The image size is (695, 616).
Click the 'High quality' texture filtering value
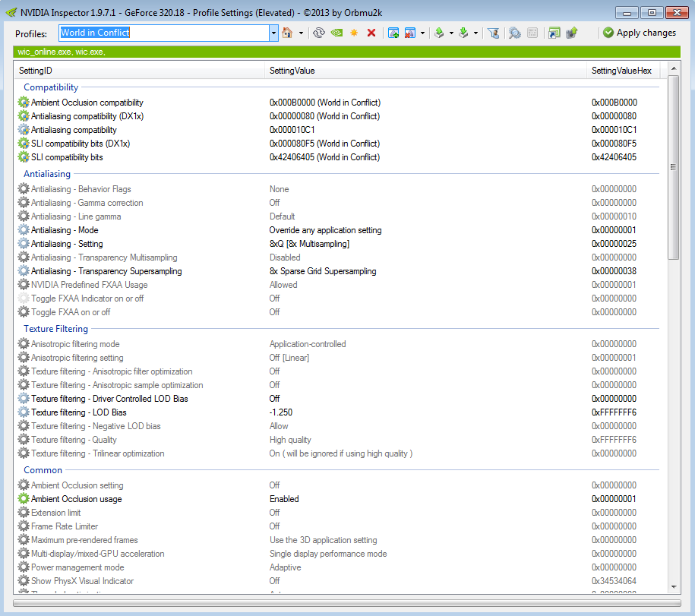(x=290, y=440)
